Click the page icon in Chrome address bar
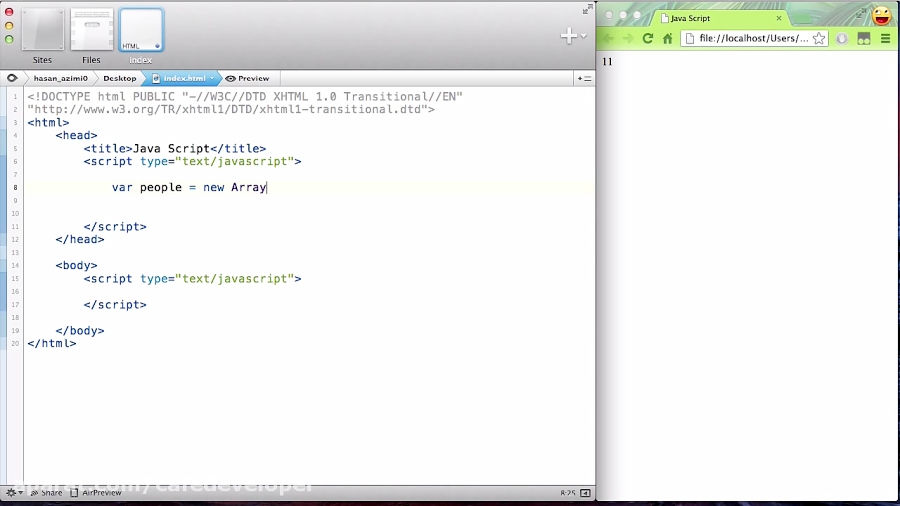This screenshot has width=900, height=506. coord(690,38)
